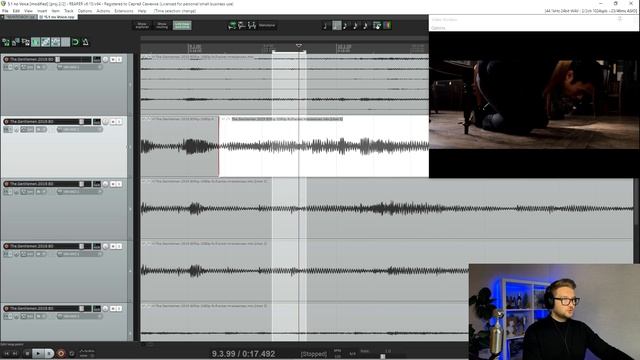Mute the first track
The height and width of the screenshot is (360, 640).
tap(113, 60)
